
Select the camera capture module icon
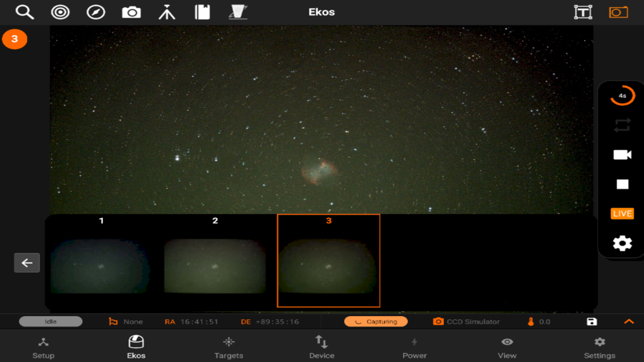click(x=131, y=12)
